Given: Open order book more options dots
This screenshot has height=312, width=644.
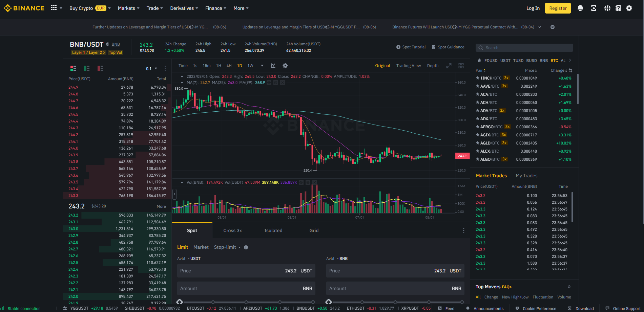Looking at the screenshot, I should pos(165,68).
